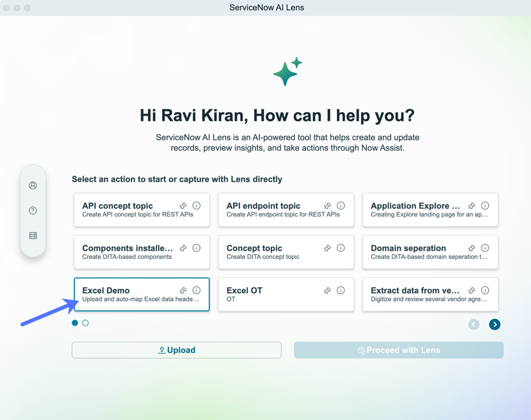Select the Concept topic action

286,252
